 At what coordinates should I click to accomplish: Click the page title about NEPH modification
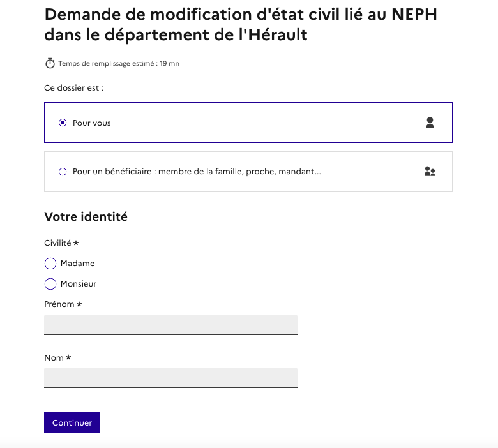tap(241, 25)
